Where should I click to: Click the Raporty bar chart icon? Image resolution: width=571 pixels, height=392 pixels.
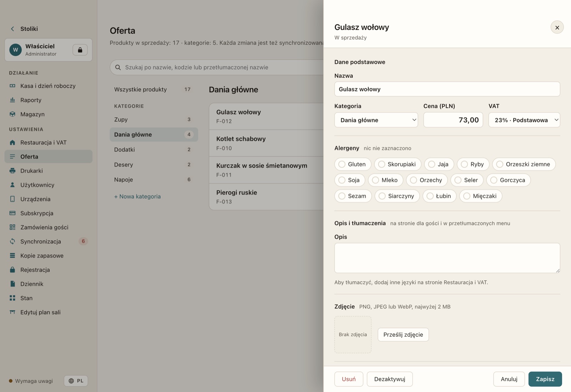click(12, 100)
